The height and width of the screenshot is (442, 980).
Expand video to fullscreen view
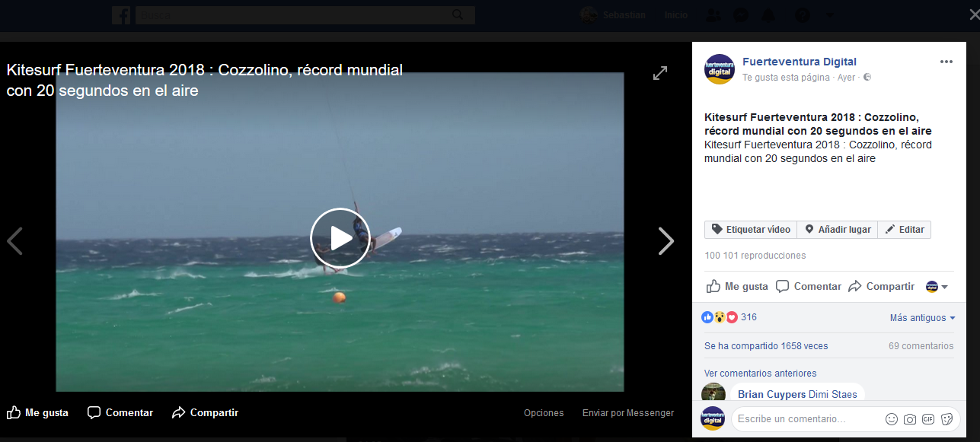click(660, 73)
